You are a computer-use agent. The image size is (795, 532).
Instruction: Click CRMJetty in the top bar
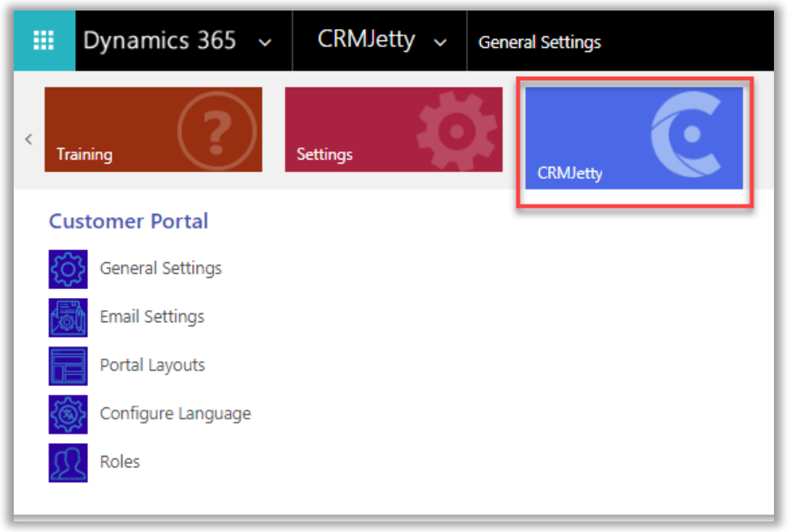(367, 39)
